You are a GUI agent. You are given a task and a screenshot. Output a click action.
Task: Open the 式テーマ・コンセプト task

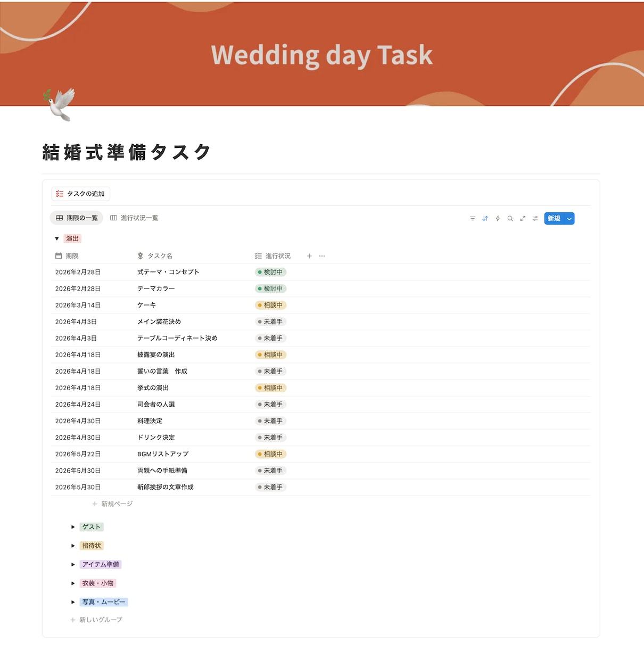[168, 272]
